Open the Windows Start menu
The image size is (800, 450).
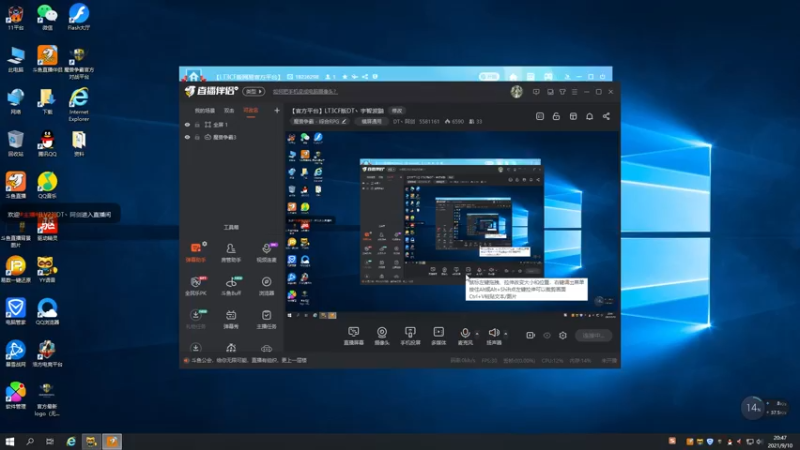coord(10,441)
